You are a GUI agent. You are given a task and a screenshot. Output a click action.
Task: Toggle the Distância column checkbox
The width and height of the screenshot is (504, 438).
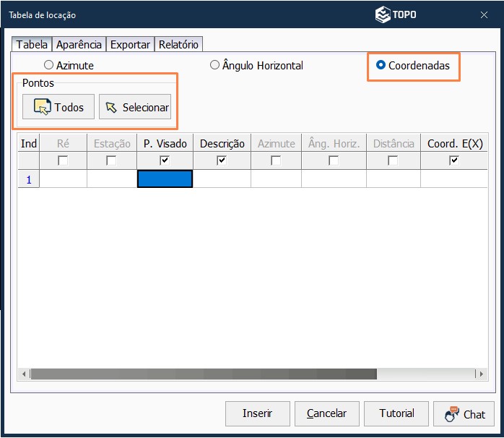(393, 160)
